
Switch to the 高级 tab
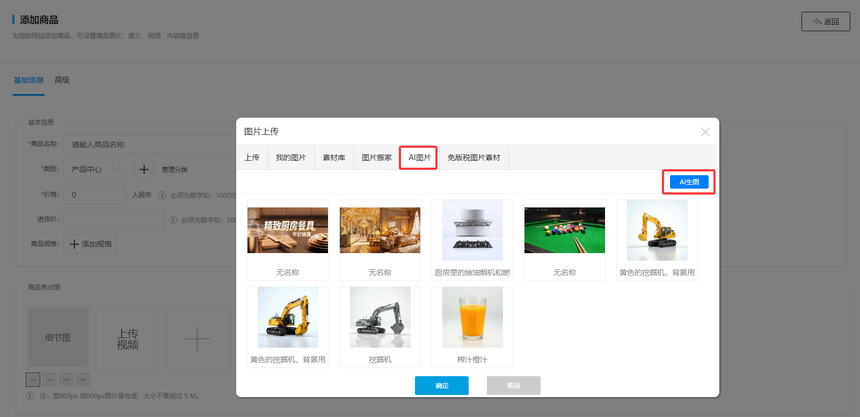pos(62,80)
